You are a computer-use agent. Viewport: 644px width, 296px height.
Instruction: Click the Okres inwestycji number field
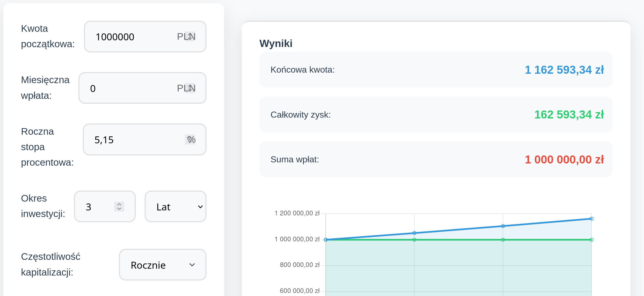(x=105, y=206)
